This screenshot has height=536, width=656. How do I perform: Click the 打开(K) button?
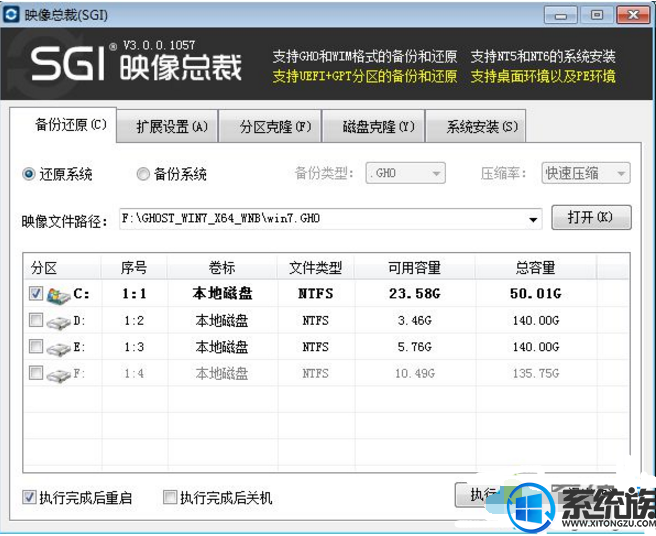591,217
